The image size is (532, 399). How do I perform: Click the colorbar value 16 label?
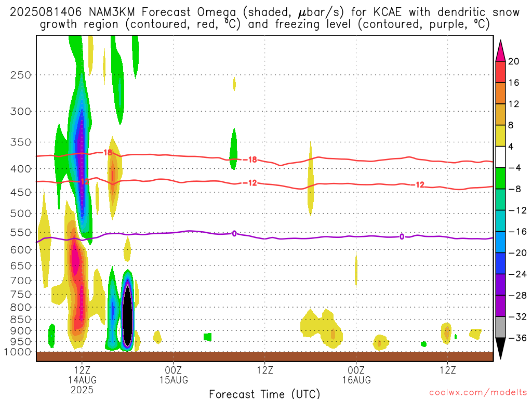(513, 83)
